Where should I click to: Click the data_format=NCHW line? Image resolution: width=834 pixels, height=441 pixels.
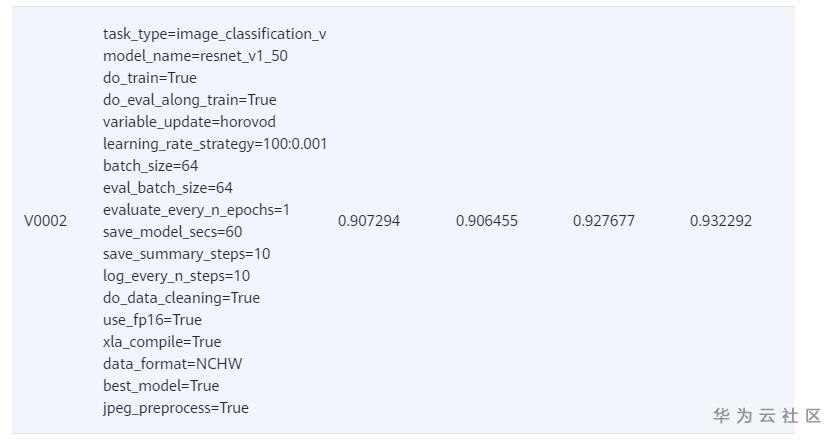pyautogui.click(x=172, y=364)
